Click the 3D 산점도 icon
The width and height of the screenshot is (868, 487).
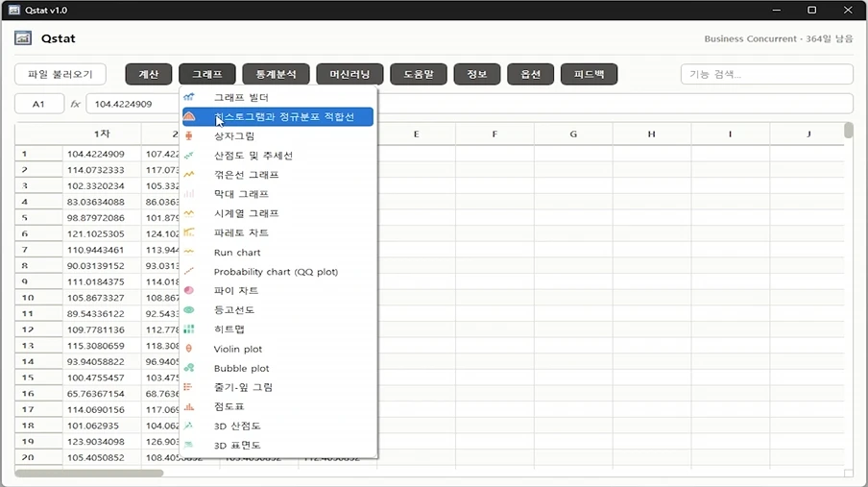point(189,426)
